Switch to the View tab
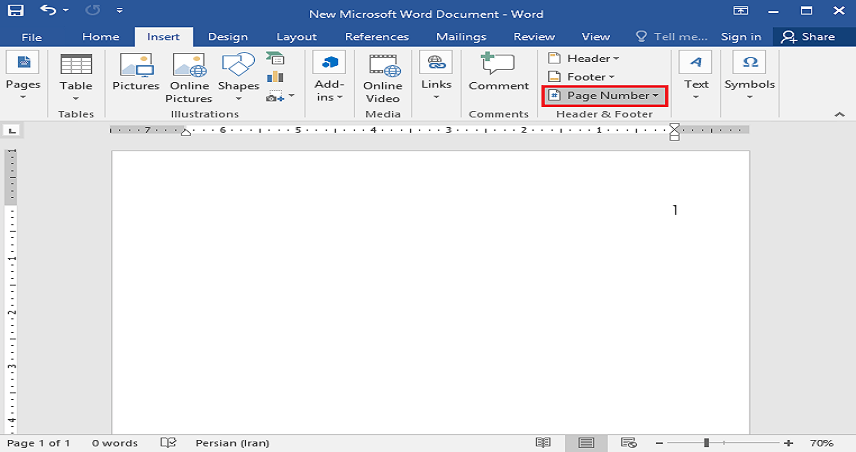 [596, 37]
